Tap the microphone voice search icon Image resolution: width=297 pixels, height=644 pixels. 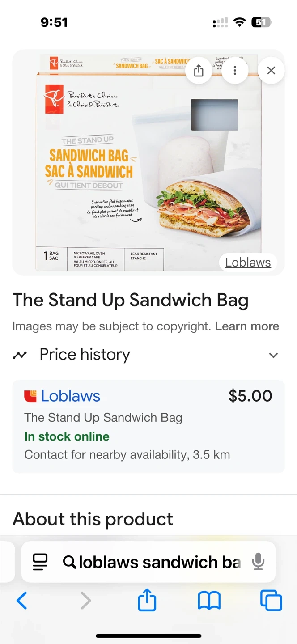[258, 562]
